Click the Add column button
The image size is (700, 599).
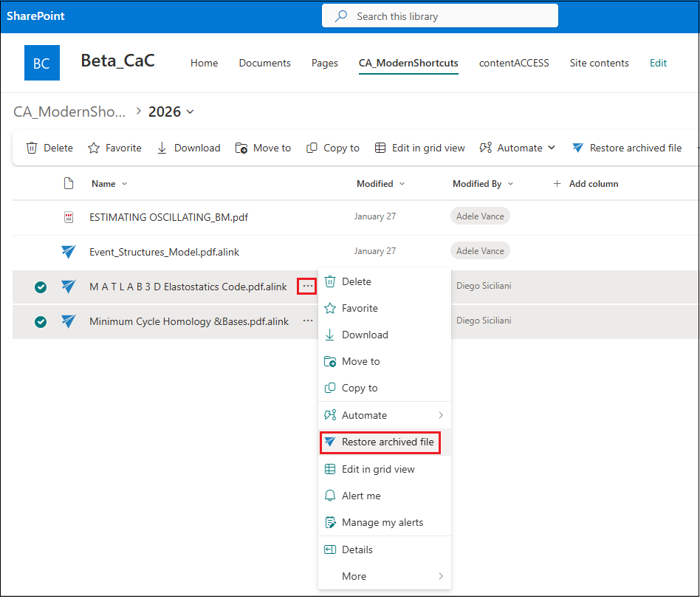pyautogui.click(x=586, y=184)
